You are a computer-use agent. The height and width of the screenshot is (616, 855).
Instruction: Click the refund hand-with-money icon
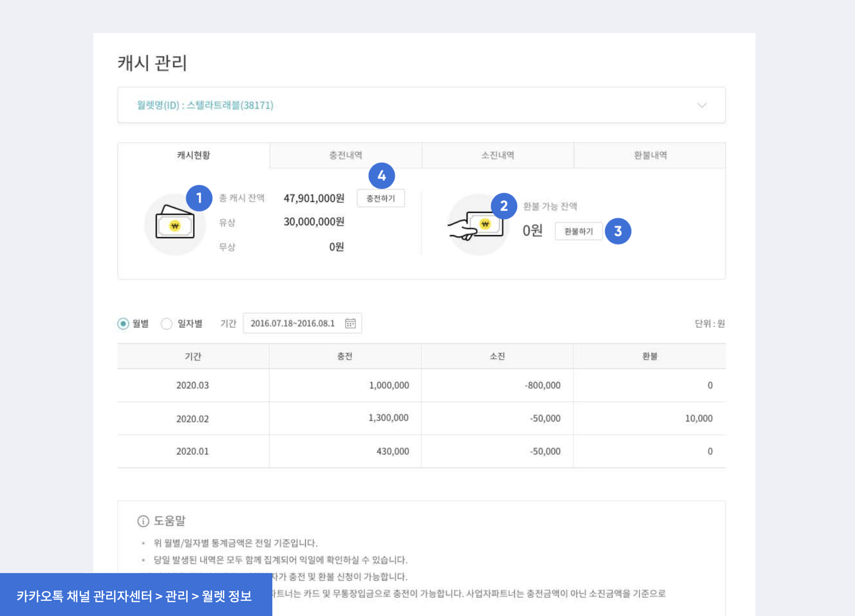(x=477, y=224)
